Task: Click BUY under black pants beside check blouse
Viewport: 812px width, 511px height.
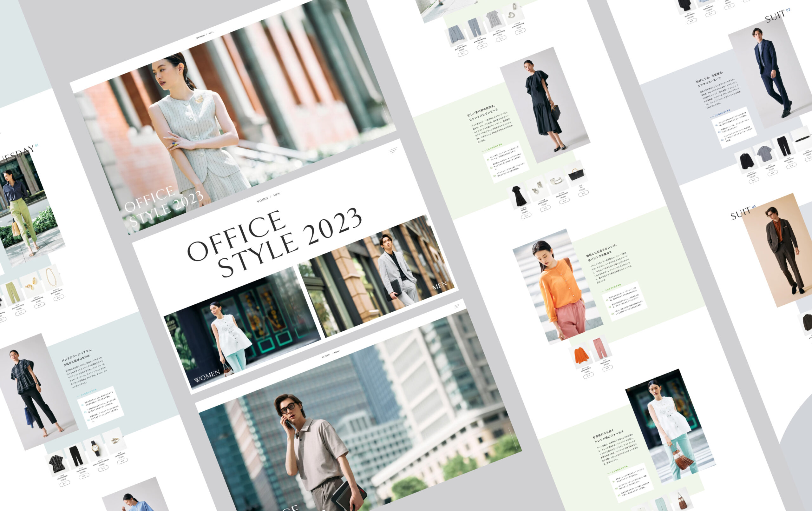Action: click(84, 475)
